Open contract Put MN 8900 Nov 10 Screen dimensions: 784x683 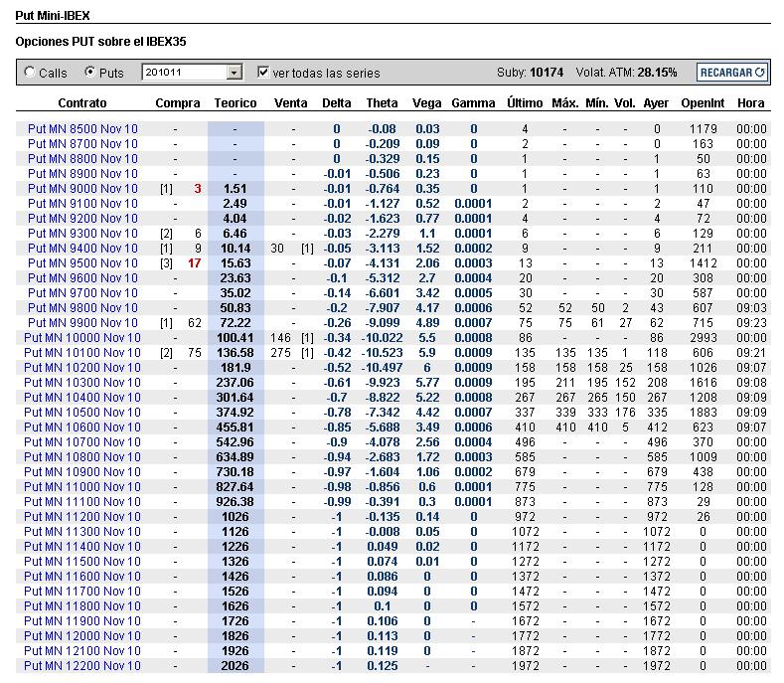click(x=82, y=174)
